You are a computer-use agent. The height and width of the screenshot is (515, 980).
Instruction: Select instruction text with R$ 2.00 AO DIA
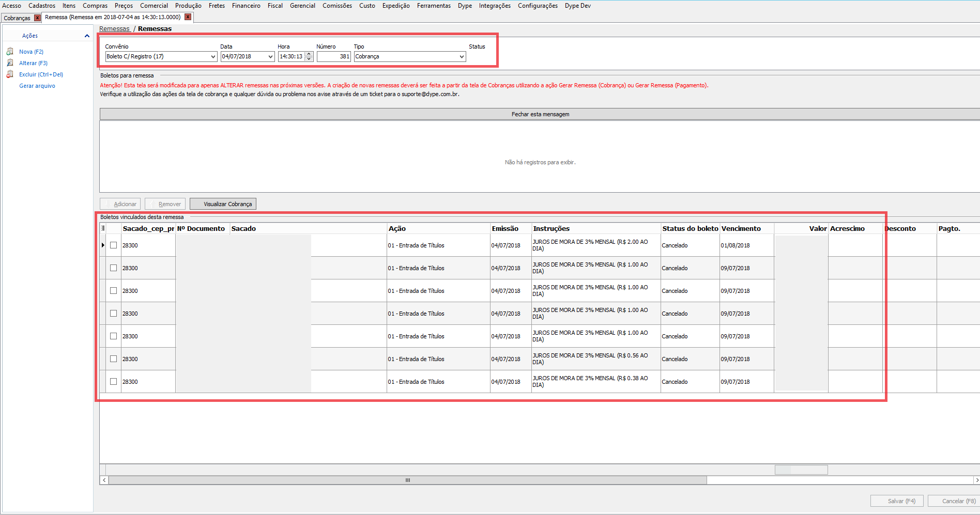pos(590,245)
